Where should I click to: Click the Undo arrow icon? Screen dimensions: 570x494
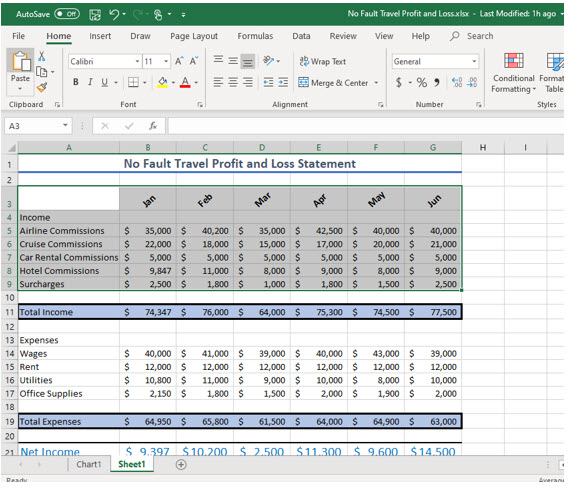(114, 15)
